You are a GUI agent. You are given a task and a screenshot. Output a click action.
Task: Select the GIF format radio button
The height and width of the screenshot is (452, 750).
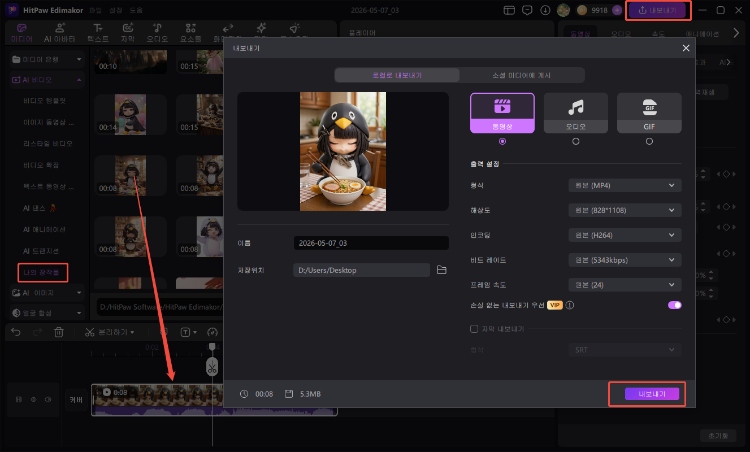[649, 142]
